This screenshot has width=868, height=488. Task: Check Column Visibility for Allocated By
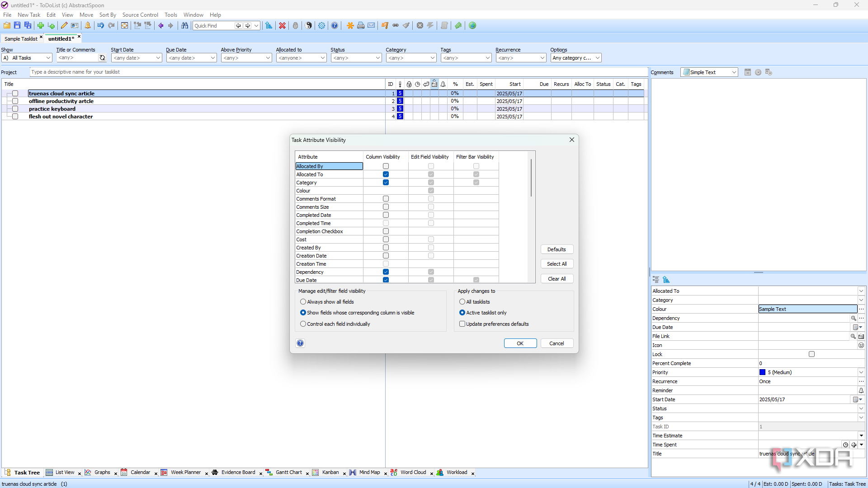[386, 166]
